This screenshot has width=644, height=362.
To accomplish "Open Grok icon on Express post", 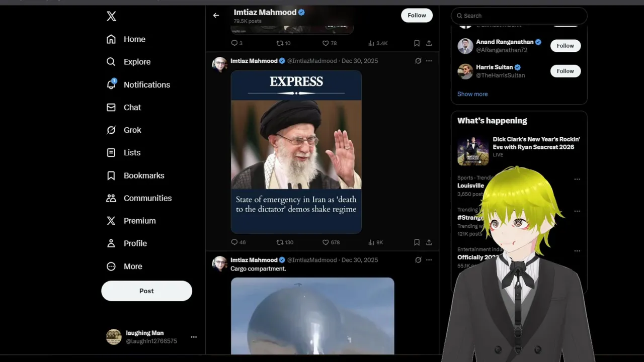I will pyautogui.click(x=418, y=61).
